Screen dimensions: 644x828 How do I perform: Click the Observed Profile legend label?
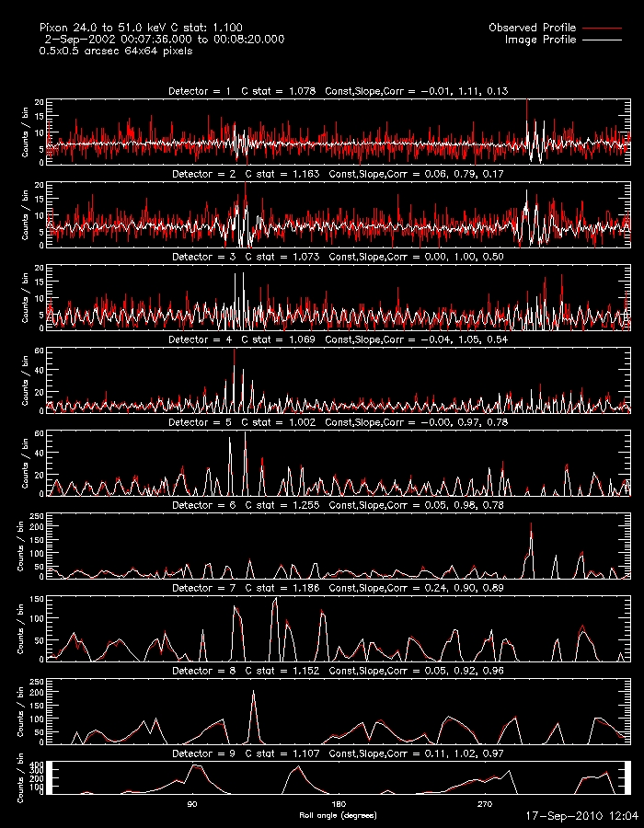tap(532, 29)
